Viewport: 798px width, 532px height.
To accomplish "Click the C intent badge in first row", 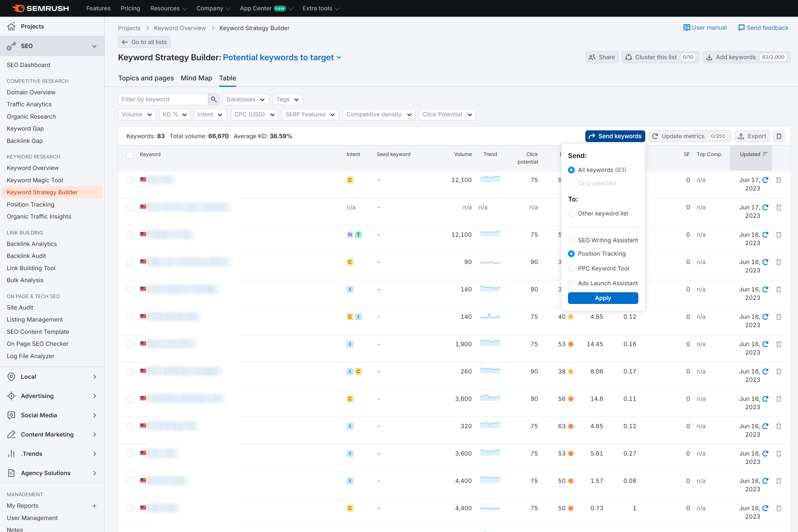I will pos(350,180).
